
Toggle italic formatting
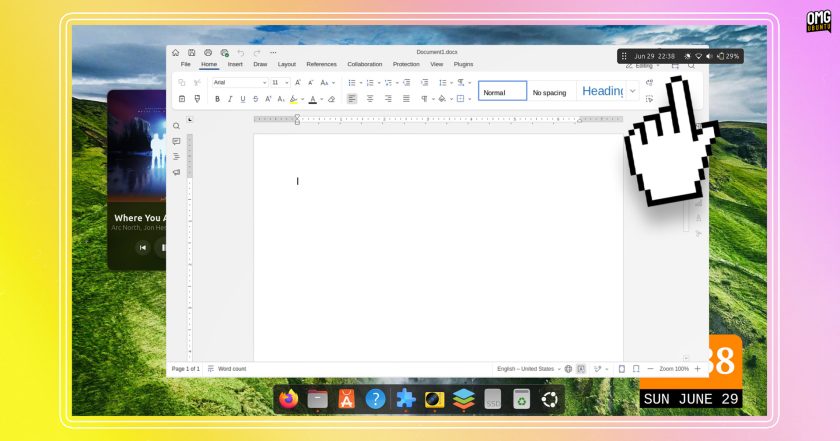point(230,99)
